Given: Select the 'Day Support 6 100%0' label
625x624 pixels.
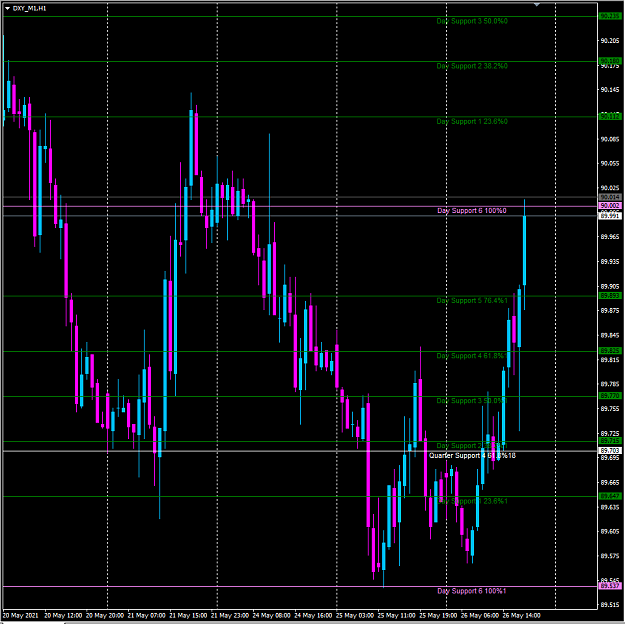Looking at the screenshot, I should click(472, 211).
